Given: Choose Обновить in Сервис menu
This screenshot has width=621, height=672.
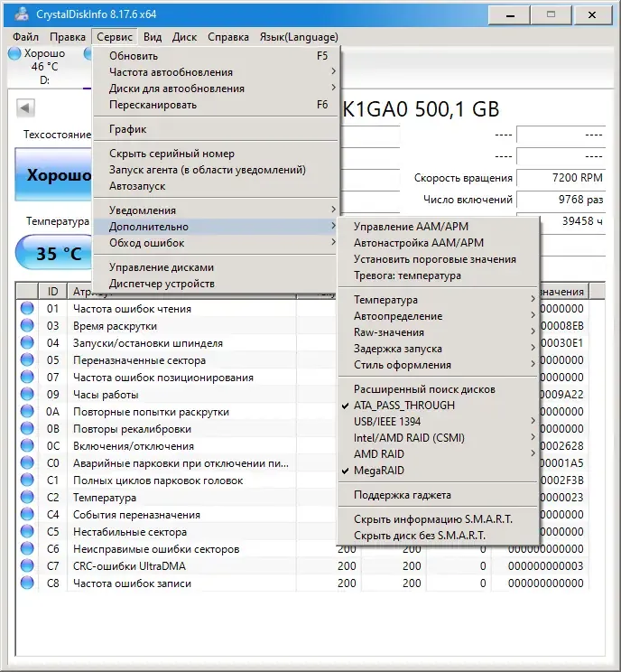Looking at the screenshot, I should pyautogui.click(x=216, y=56).
